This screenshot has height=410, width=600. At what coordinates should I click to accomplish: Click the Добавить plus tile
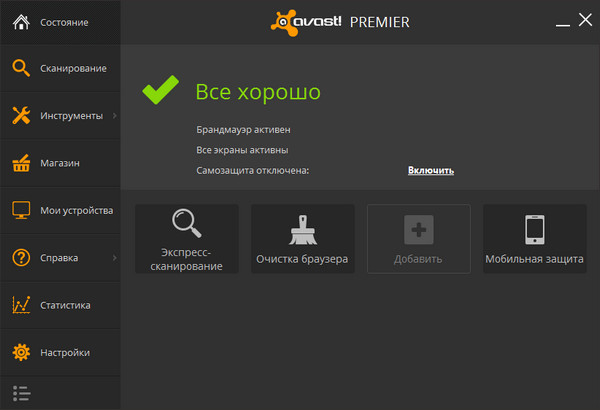(x=419, y=239)
